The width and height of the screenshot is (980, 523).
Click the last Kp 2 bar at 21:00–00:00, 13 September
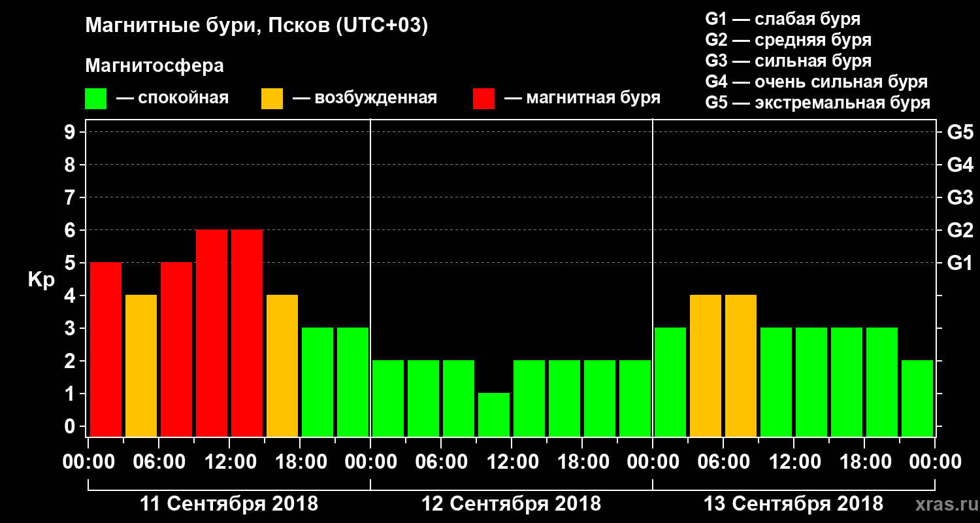[917, 398]
